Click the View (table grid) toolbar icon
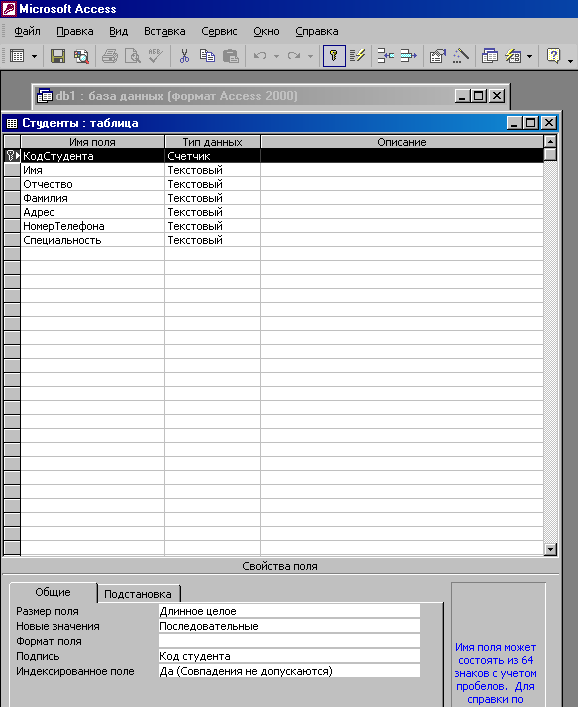Screen dimensions: 578x707 tap(17, 56)
